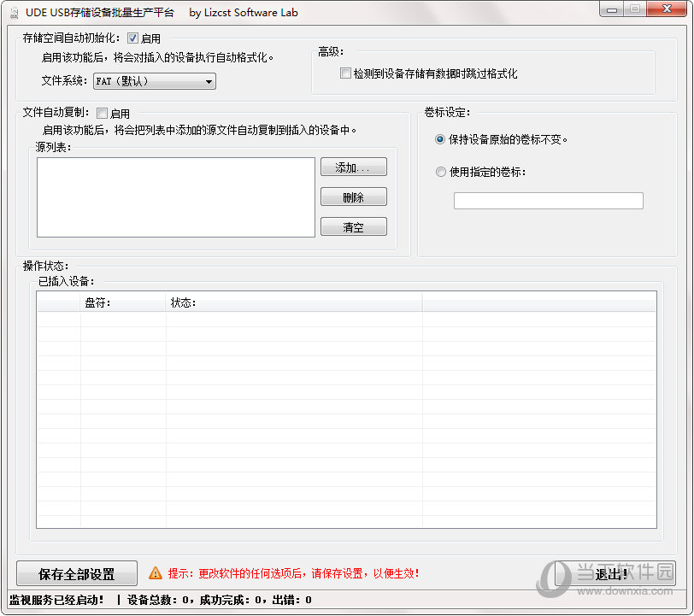
Task: Click the 添加... button
Action: click(x=354, y=167)
